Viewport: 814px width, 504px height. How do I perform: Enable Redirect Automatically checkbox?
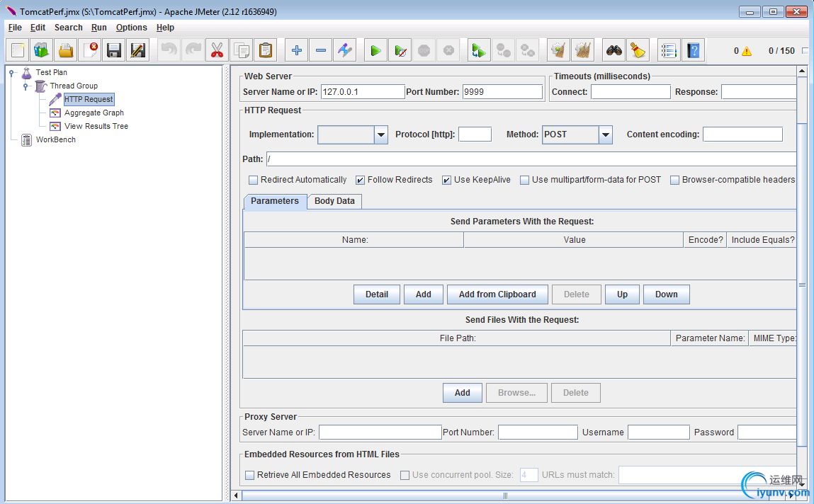(x=254, y=180)
